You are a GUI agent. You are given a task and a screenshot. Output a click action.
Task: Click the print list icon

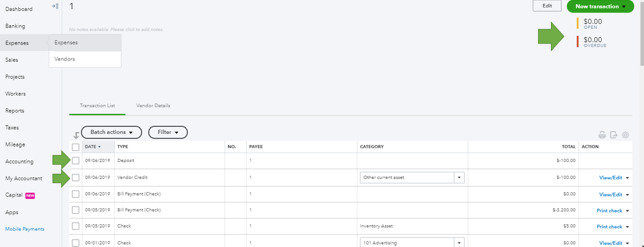pyautogui.click(x=602, y=135)
